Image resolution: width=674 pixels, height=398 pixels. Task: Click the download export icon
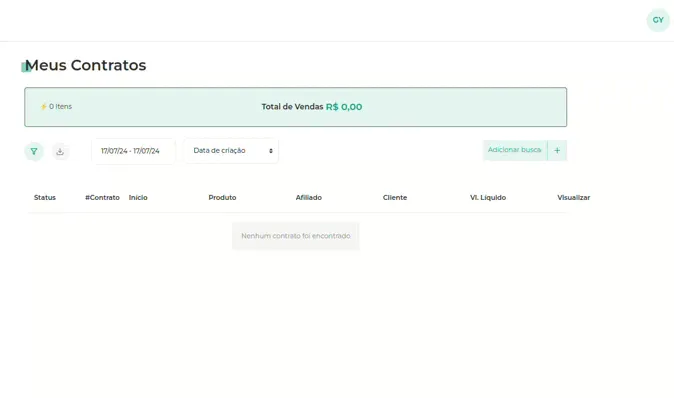[60, 151]
